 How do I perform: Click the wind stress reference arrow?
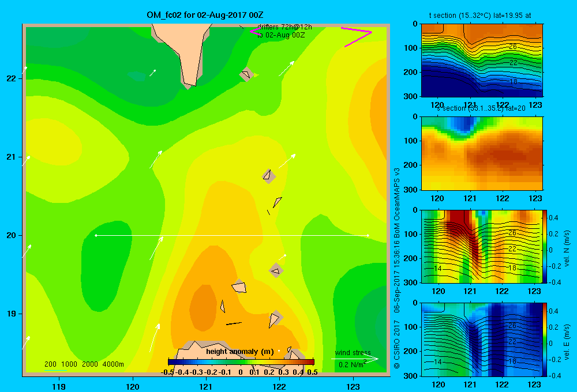tap(354, 359)
